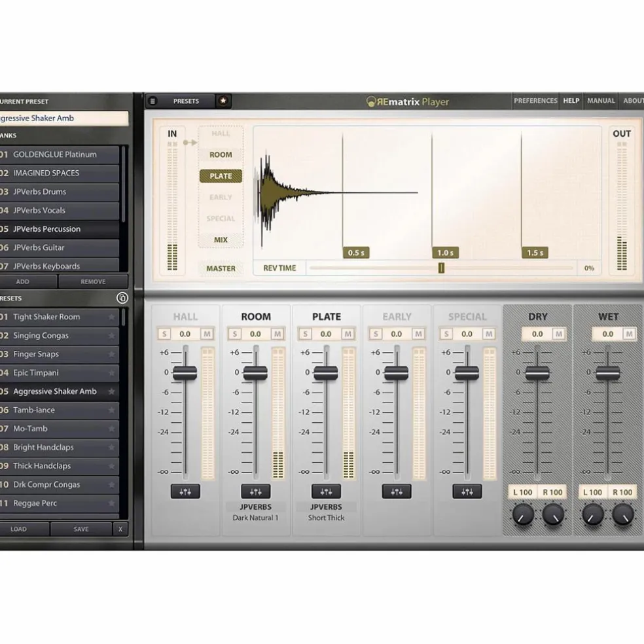644x644 pixels.
Task: Click the WET right pan knob
Action: pos(623,515)
